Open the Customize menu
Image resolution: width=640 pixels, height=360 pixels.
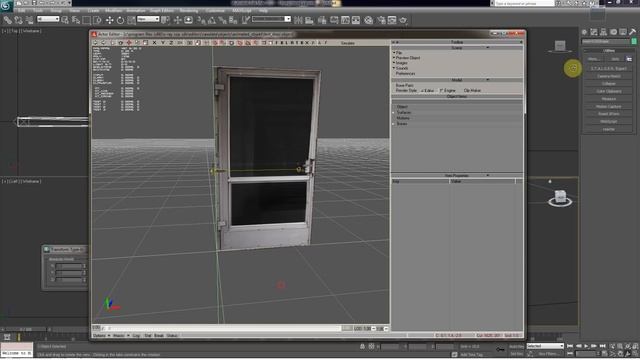[x=215, y=10]
